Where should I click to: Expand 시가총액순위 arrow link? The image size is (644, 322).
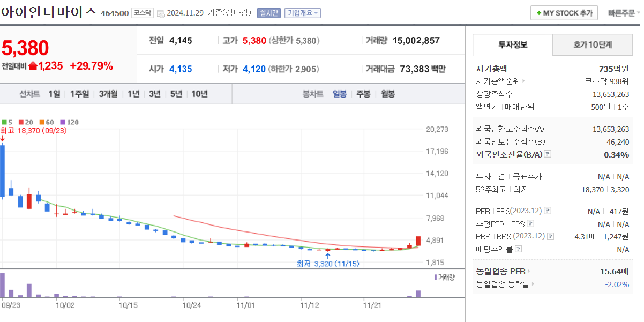[x=523, y=81]
